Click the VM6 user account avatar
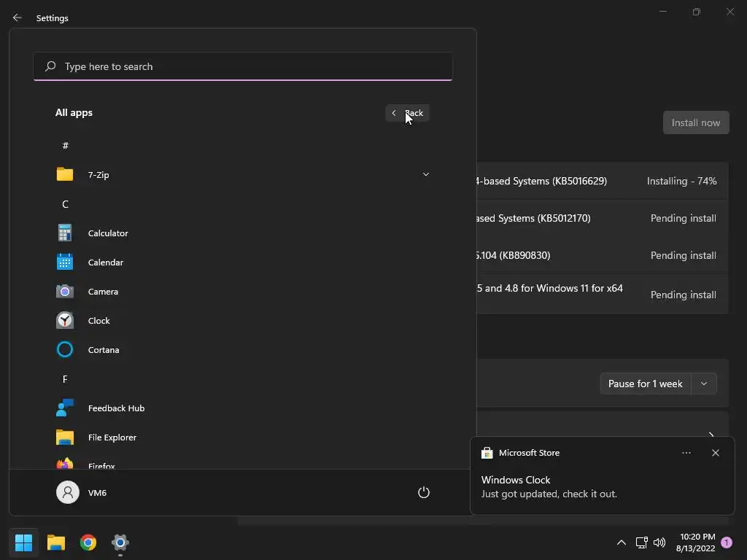 [68, 492]
